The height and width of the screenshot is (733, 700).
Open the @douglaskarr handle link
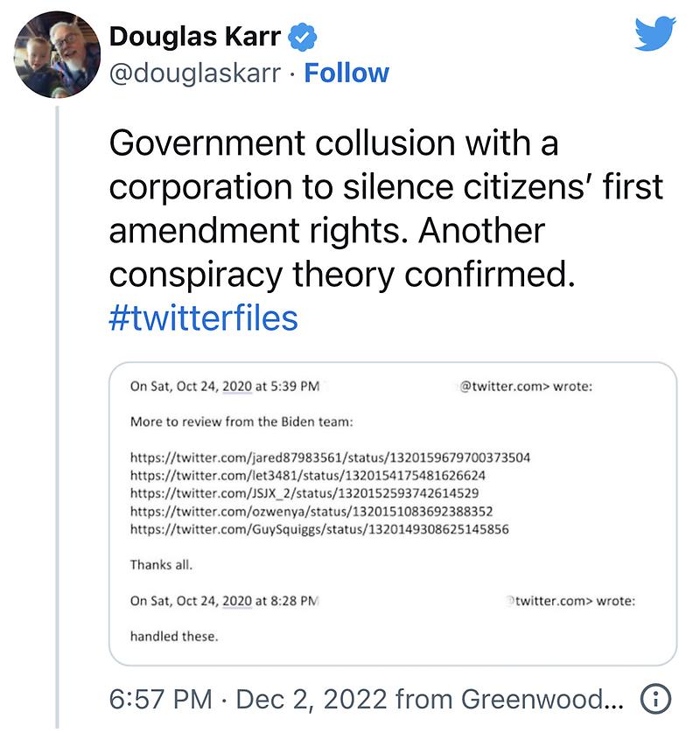point(194,73)
